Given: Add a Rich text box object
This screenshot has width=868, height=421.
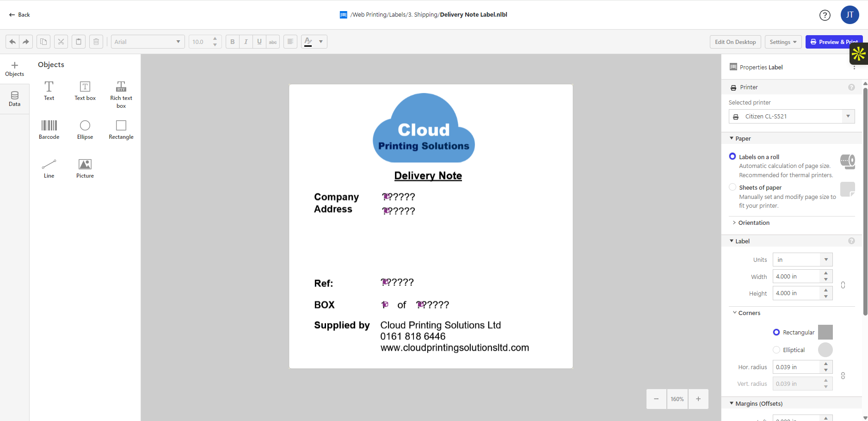Looking at the screenshot, I should click(x=121, y=94).
